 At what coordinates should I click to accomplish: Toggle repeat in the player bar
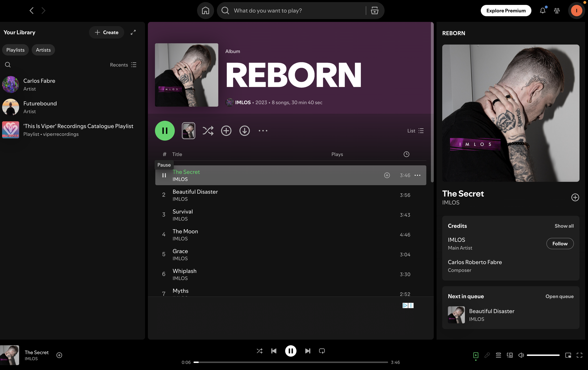pos(322,351)
